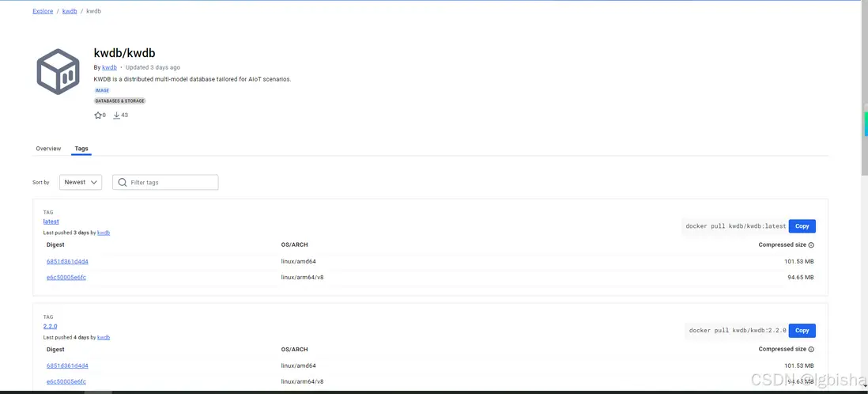Open the kwdb breadcrumb link
868x394 pixels.
click(x=70, y=11)
